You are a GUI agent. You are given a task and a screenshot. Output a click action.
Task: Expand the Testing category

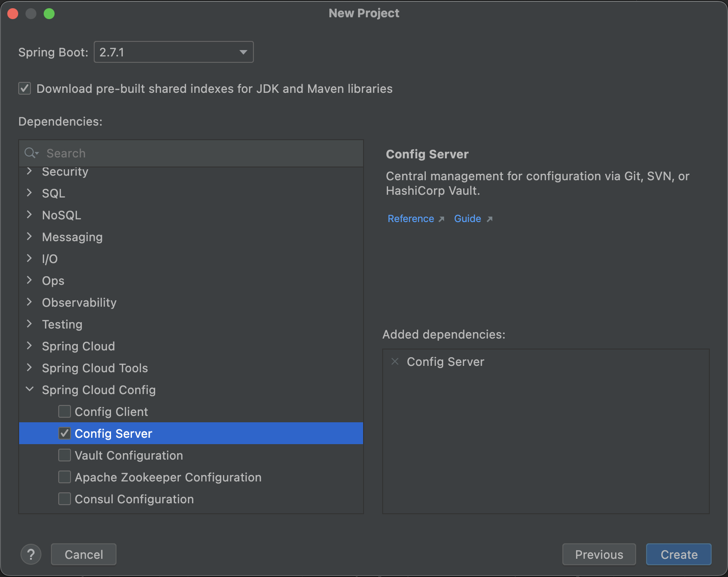point(30,324)
